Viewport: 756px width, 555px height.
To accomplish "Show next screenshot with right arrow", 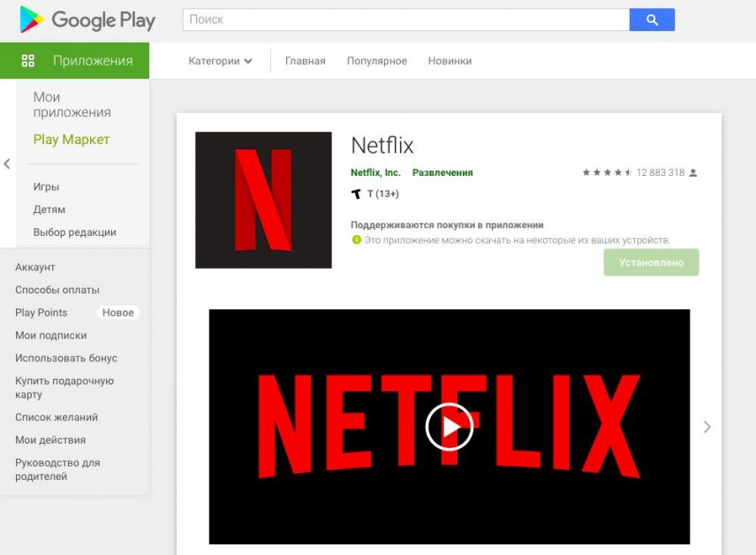I will [x=707, y=427].
